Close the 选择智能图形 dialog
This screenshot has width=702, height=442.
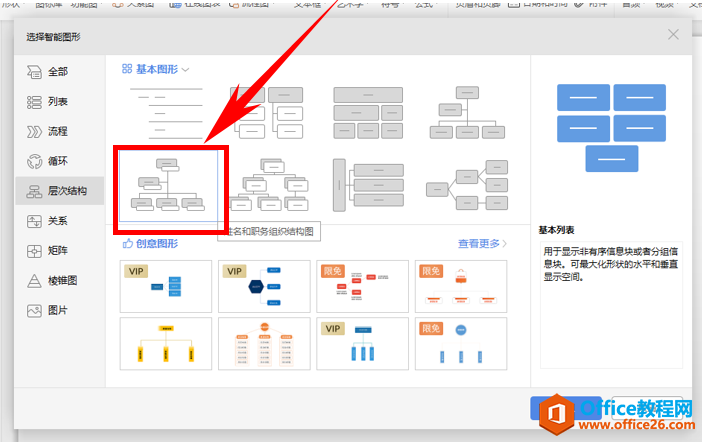[x=673, y=34]
